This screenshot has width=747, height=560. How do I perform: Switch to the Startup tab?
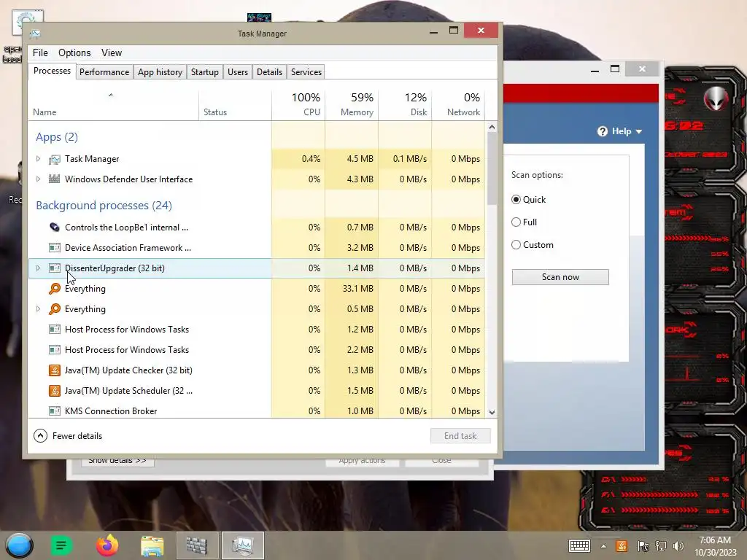click(x=205, y=72)
